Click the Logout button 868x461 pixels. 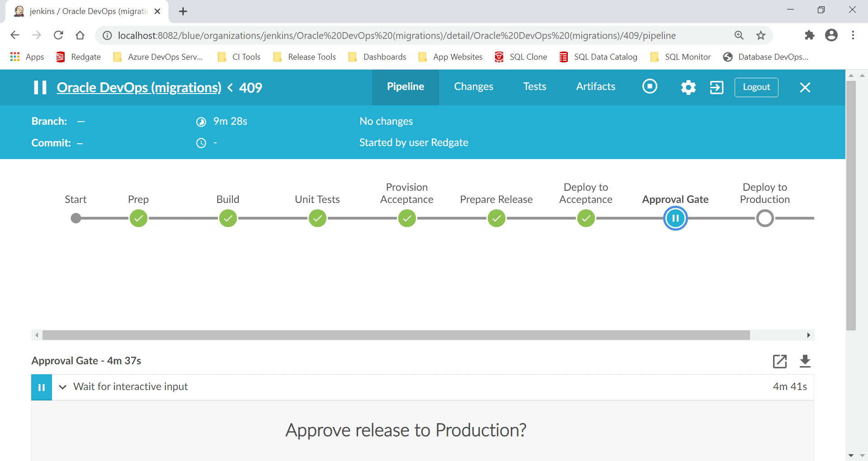click(x=756, y=87)
